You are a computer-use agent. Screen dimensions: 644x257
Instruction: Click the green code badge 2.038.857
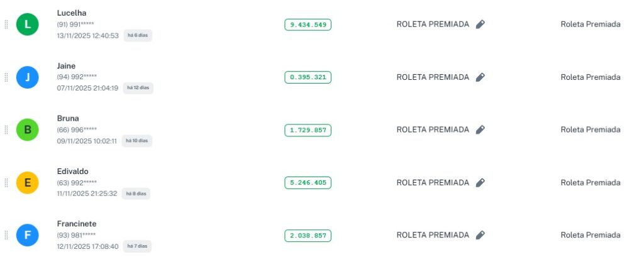pyautogui.click(x=308, y=236)
